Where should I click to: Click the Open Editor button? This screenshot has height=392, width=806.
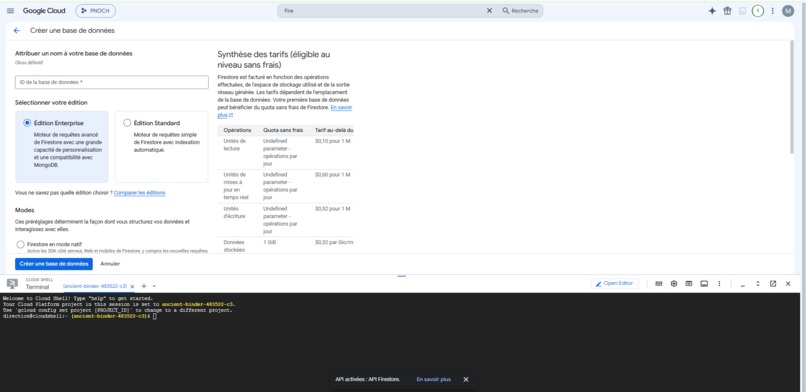coord(615,284)
